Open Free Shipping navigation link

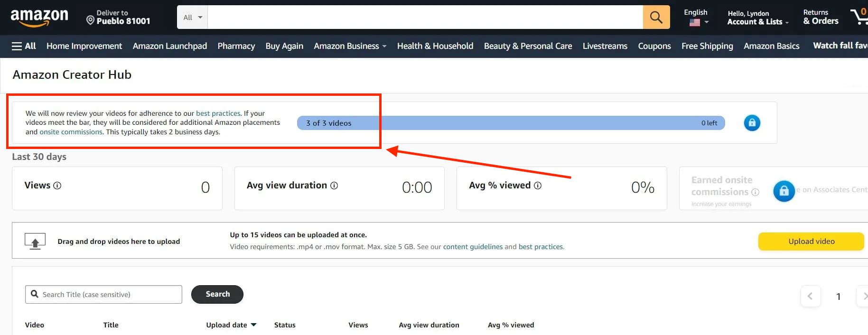pyautogui.click(x=707, y=46)
